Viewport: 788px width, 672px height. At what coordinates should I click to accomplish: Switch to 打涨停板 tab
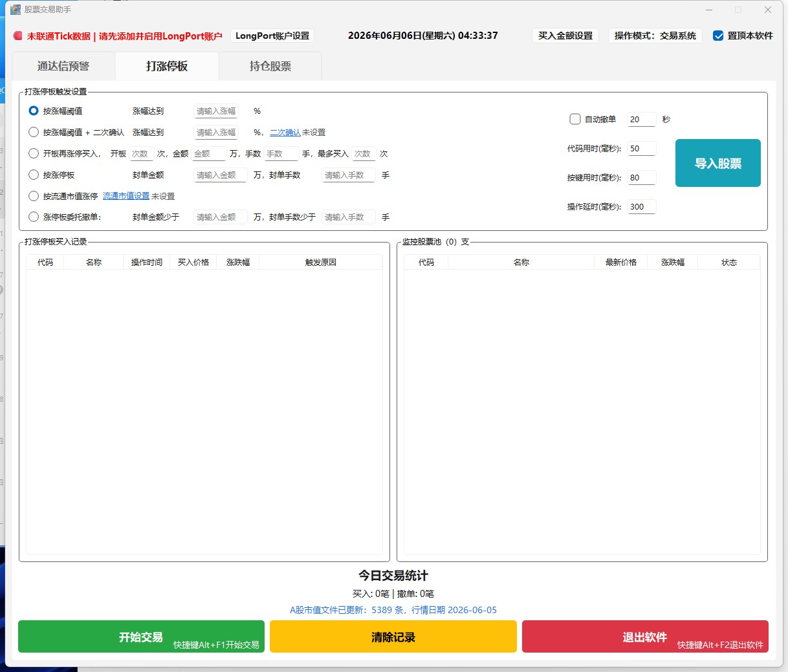167,66
